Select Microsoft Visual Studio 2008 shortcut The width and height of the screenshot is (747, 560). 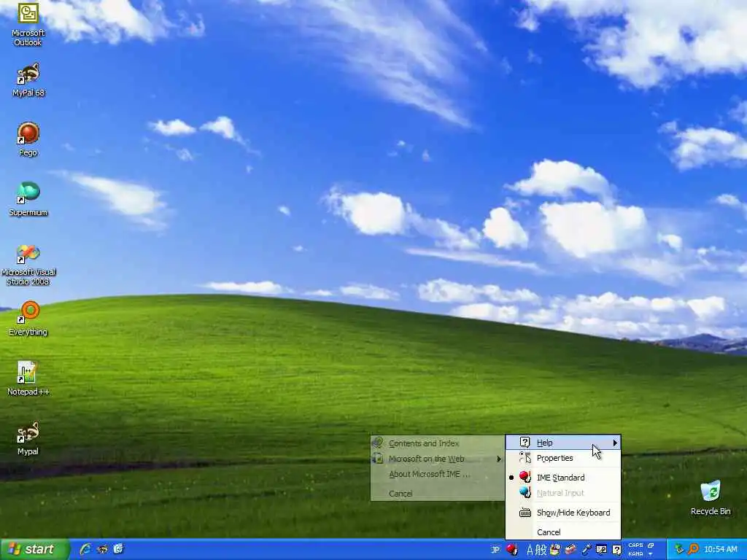tap(28, 264)
